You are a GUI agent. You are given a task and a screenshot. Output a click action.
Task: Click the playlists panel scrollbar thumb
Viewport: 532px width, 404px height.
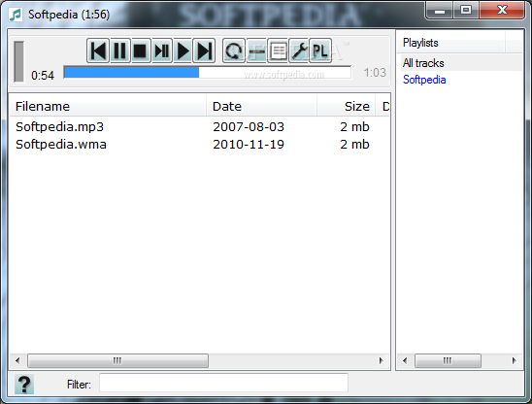click(x=448, y=360)
